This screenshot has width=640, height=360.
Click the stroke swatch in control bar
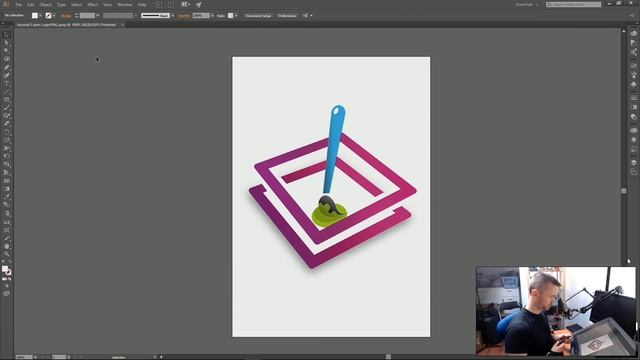[x=49, y=16]
